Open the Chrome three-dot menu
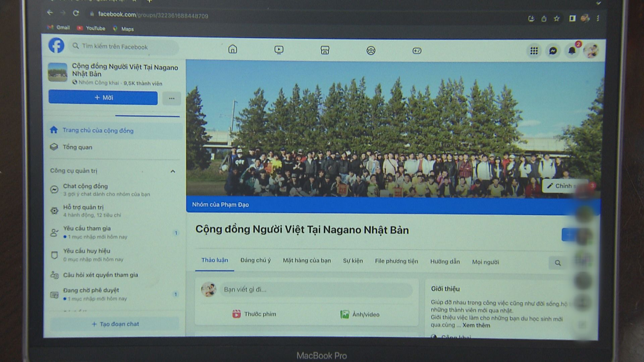Viewport: 644px width, 362px height. coord(598,18)
